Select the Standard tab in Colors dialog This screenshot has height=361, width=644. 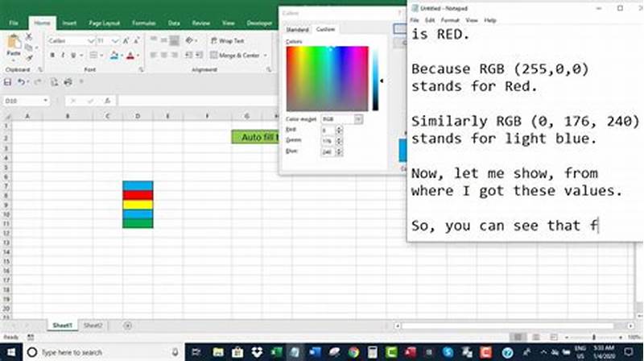click(297, 30)
